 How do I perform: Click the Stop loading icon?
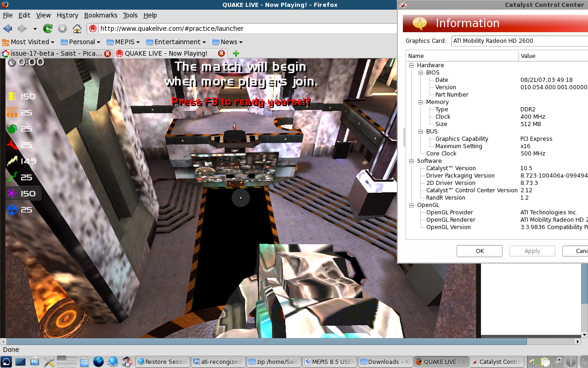tap(62, 29)
